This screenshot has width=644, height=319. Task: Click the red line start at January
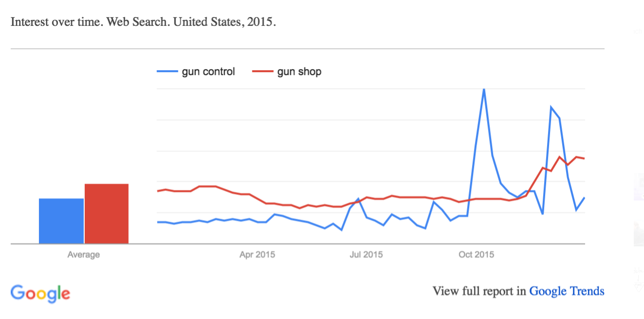coord(158,191)
